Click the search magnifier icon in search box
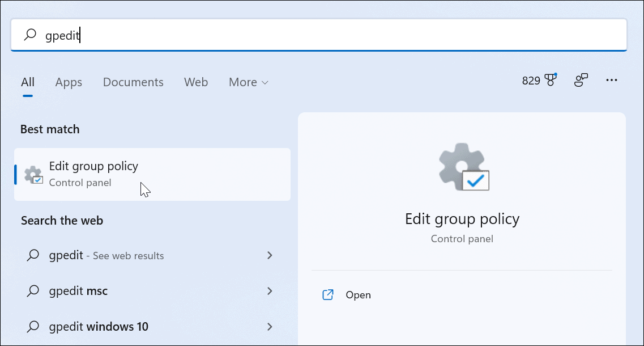Viewport: 644px width, 346px height. (x=30, y=35)
